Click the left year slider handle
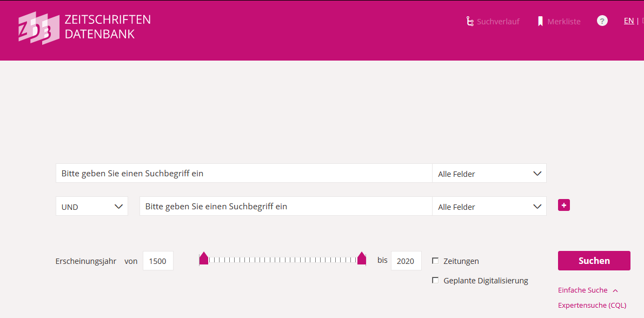 [204, 259]
